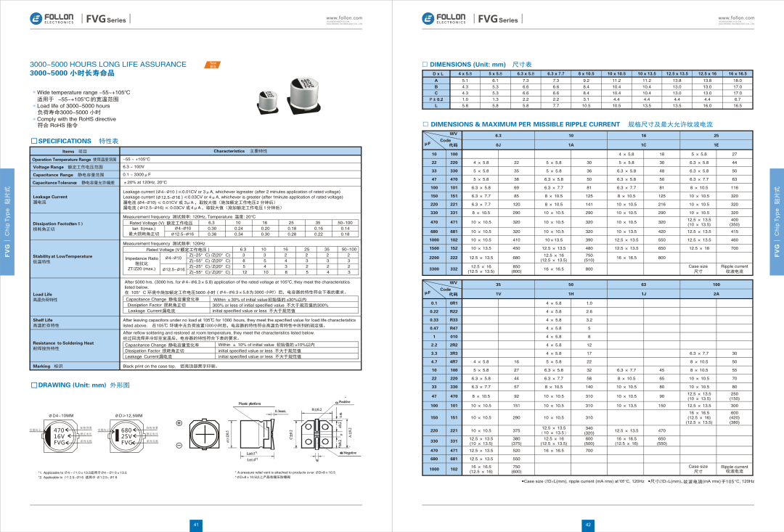
Task: Click the 'Characteristics' column header
Action: pyautogui.click(x=240, y=151)
